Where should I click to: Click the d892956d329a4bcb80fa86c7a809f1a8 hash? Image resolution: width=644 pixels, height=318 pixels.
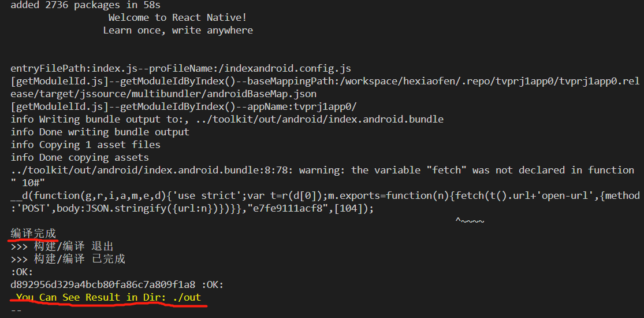103,284
